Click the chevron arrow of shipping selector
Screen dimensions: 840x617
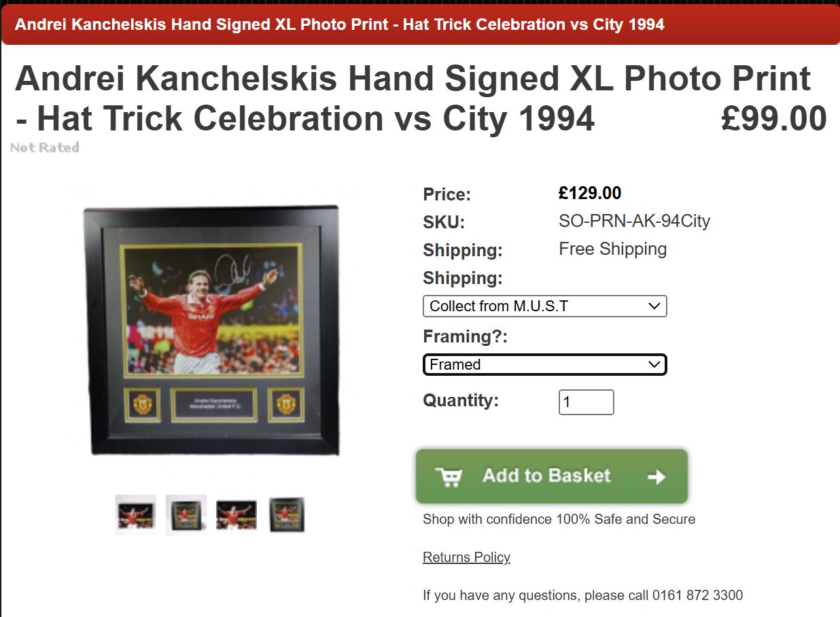click(654, 306)
